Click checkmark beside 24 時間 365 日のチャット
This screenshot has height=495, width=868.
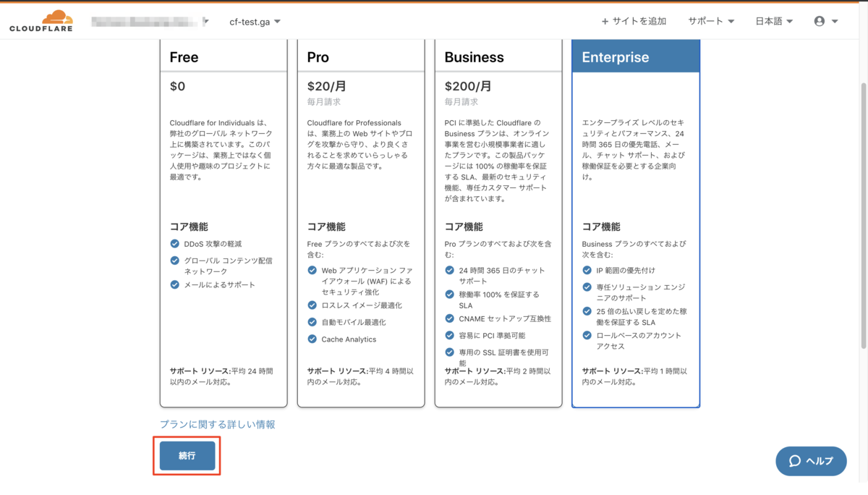click(x=449, y=270)
